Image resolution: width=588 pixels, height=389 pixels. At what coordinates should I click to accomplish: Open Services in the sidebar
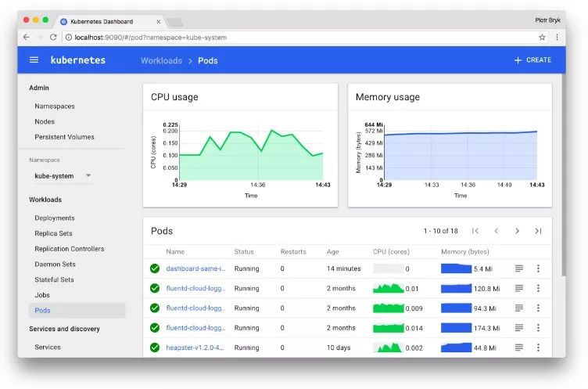click(x=48, y=348)
